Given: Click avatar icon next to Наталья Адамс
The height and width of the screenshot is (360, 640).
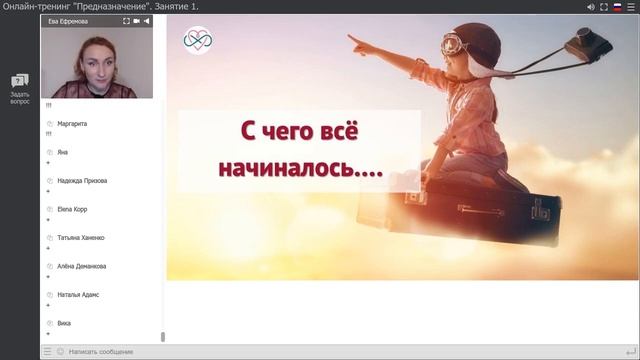Looking at the screenshot, I should (x=50, y=295).
